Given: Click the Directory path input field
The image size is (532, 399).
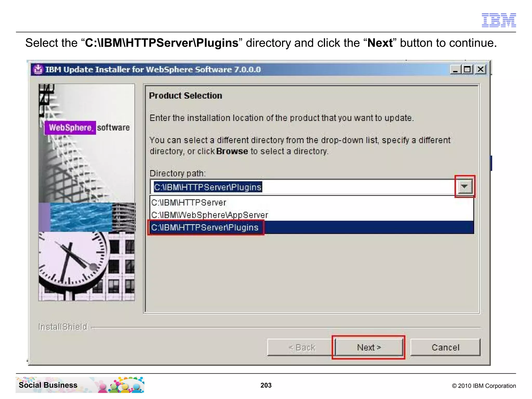Looking at the screenshot, I should (x=304, y=187).
